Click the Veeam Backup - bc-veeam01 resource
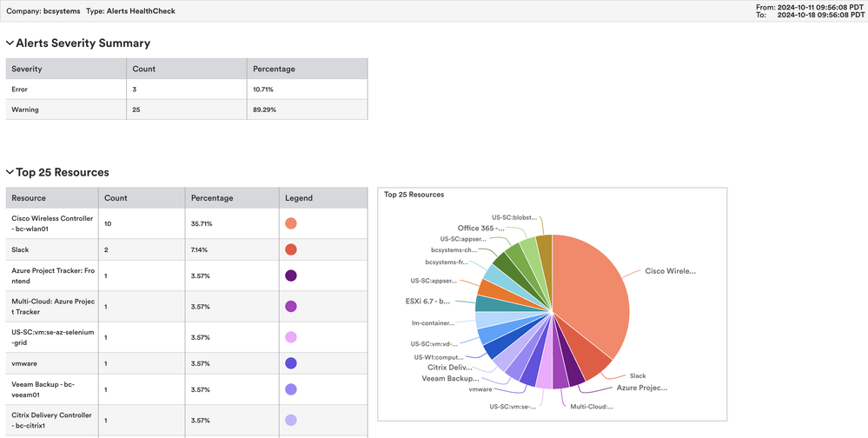 pyautogui.click(x=43, y=390)
